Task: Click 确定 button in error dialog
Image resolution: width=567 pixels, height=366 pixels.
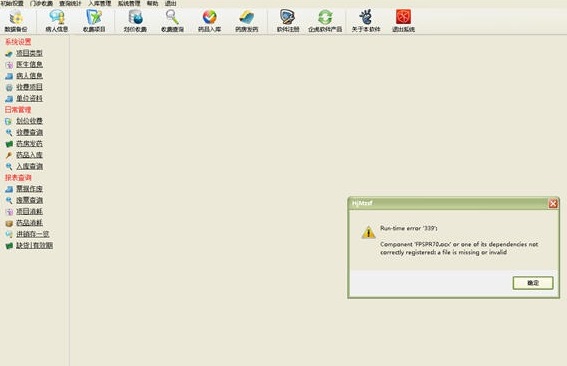Action: [533, 283]
